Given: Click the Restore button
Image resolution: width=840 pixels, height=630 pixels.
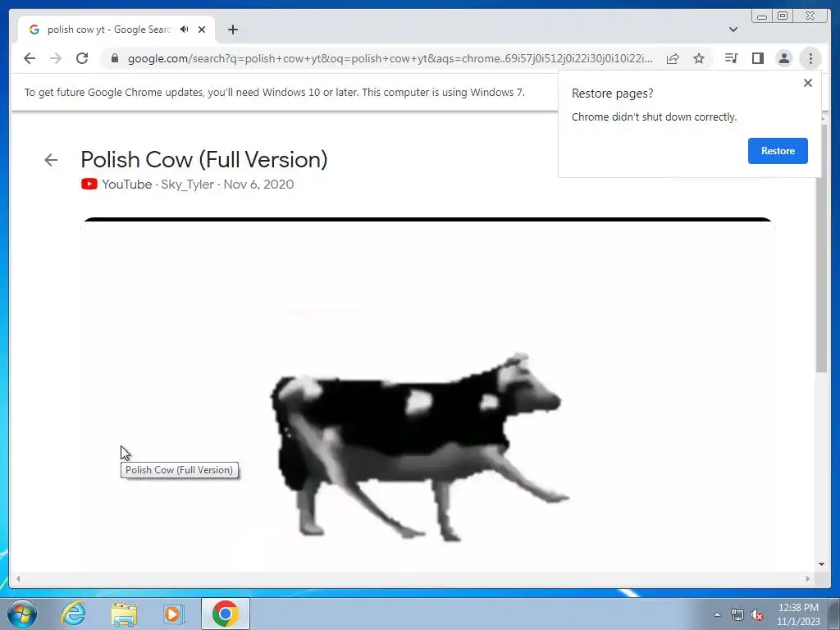Looking at the screenshot, I should tap(778, 151).
